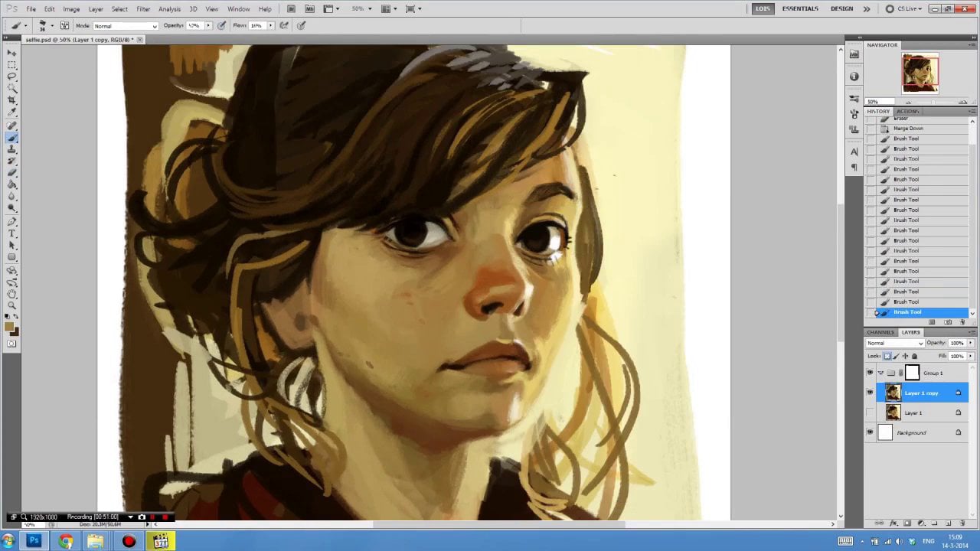This screenshot has height=551, width=980.
Task: Add a layer mask to Layer 1 copy
Action: 907,523
